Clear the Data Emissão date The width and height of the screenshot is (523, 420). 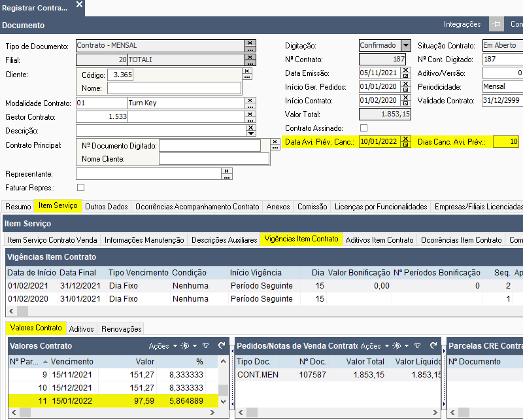pyautogui.click(x=405, y=70)
